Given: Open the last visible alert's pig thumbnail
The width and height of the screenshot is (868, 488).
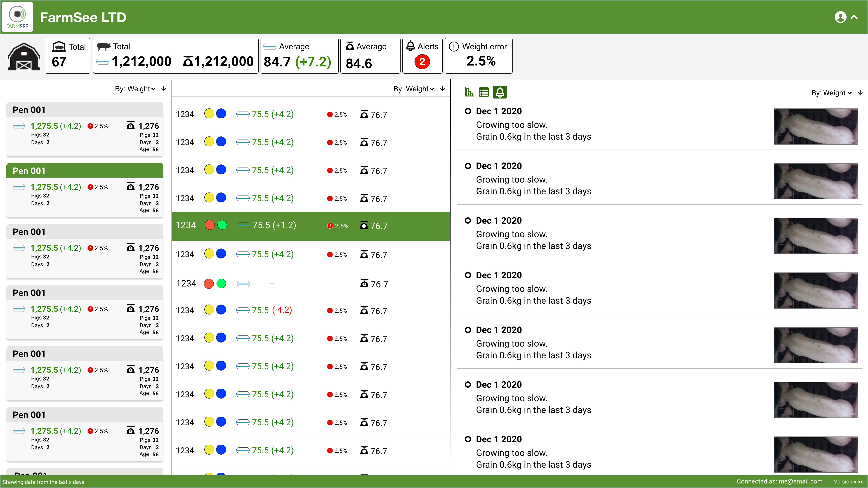Looking at the screenshot, I should (x=816, y=455).
